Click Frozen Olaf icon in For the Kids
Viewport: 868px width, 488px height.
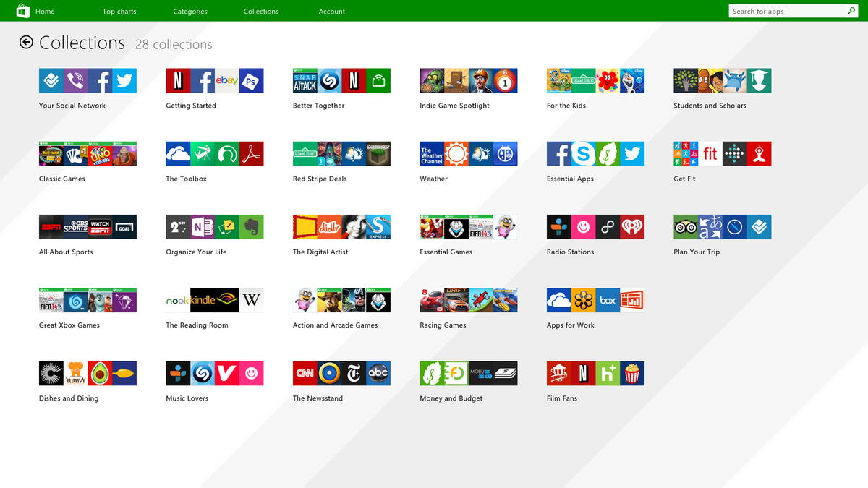pos(632,81)
